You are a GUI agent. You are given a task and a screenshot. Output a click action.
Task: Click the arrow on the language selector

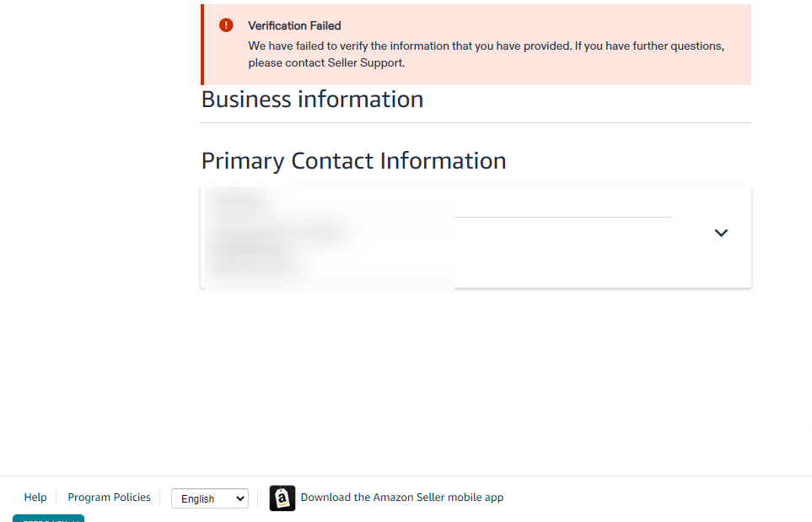pyautogui.click(x=239, y=498)
